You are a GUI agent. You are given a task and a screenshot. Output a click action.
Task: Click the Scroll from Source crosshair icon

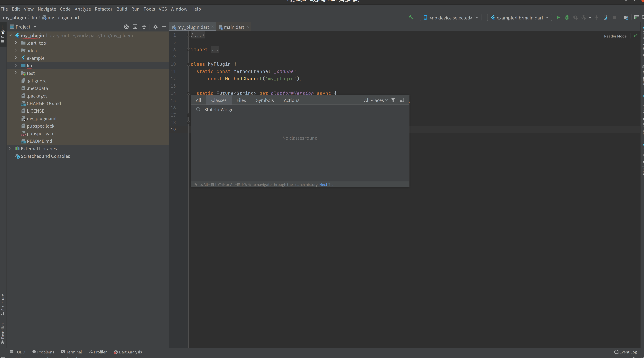tap(126, 27)
